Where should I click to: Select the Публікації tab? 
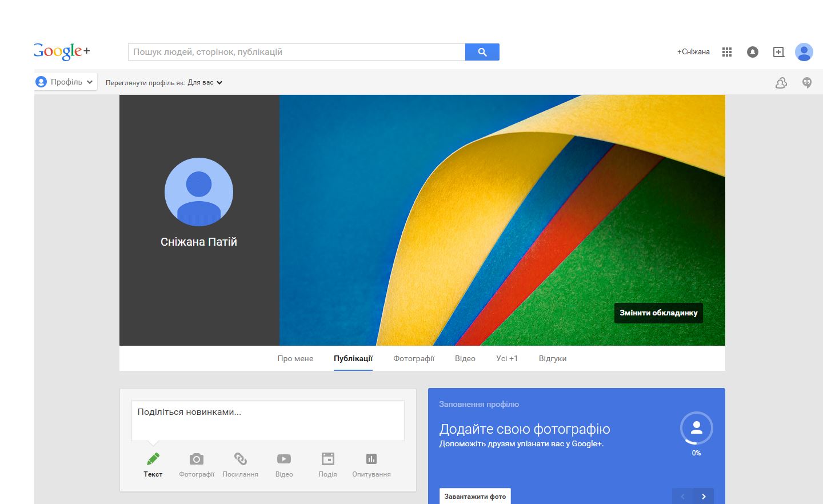(353, 358)
